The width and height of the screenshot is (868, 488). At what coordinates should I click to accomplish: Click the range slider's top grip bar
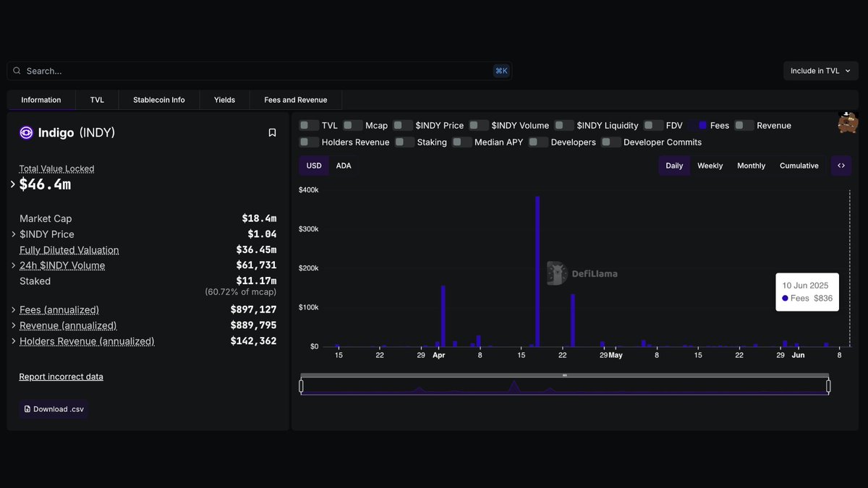pyautogui.click(x=565, y=375)
